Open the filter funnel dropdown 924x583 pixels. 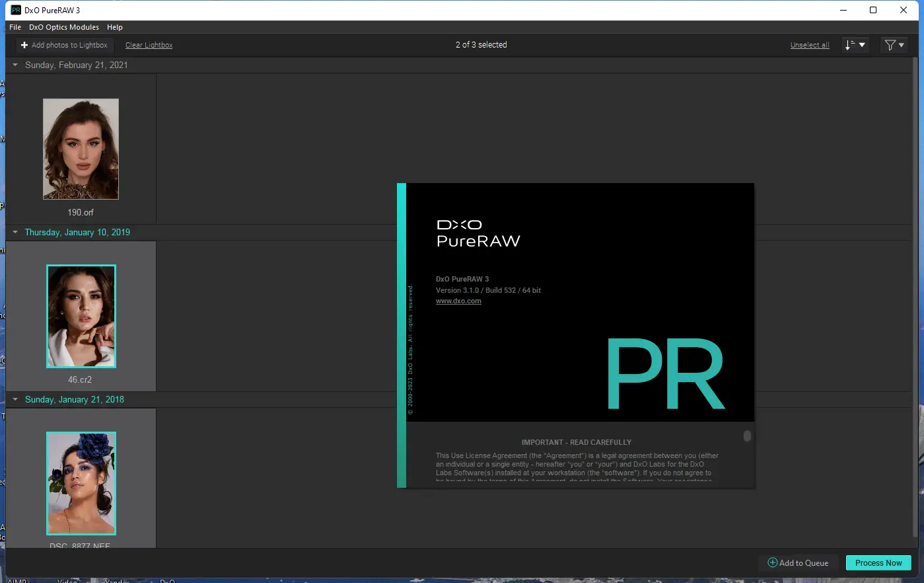[894, 45]
